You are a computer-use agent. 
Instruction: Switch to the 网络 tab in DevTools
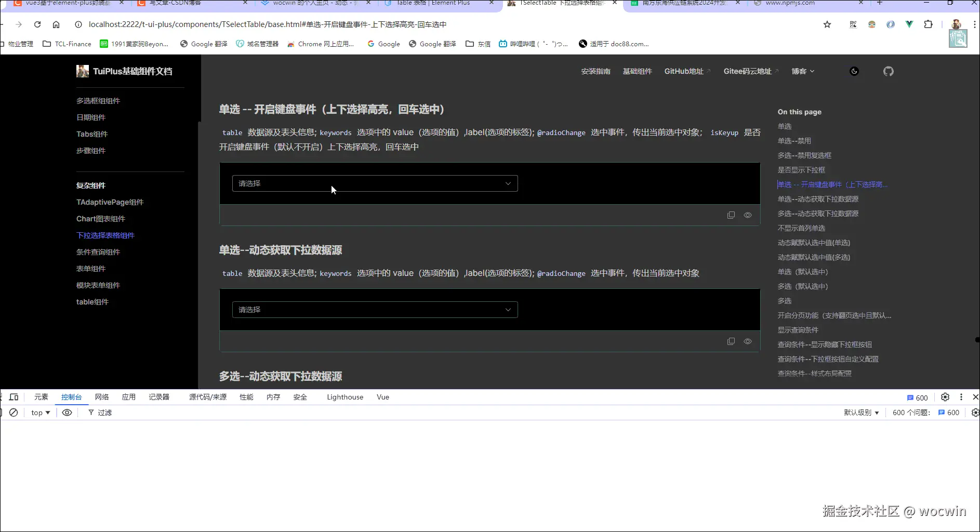101,397
